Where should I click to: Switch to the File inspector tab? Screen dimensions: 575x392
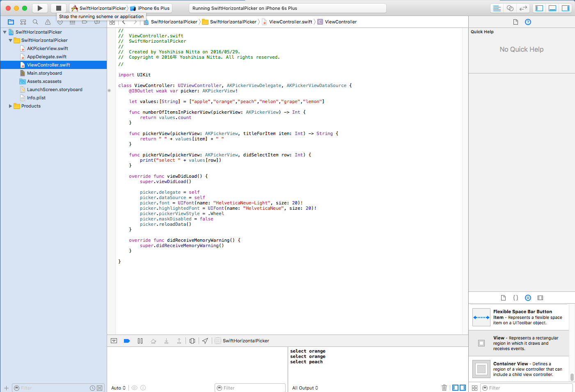515,22
